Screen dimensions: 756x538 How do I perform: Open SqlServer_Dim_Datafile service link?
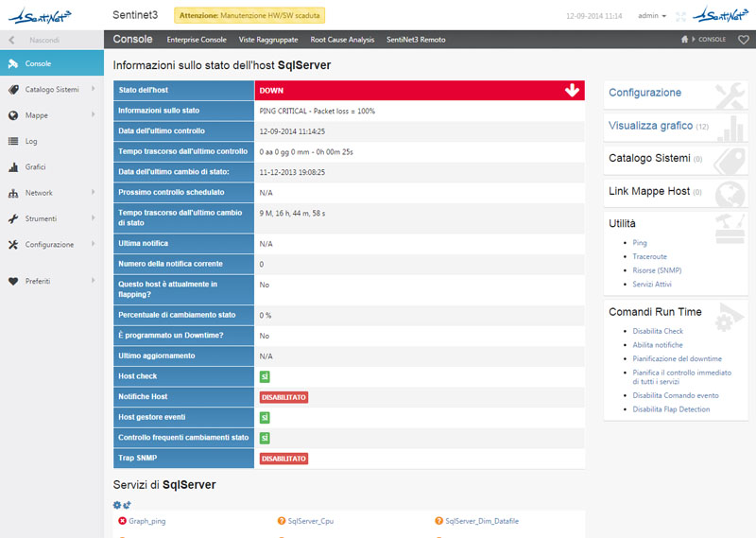(x=482, y=521)
